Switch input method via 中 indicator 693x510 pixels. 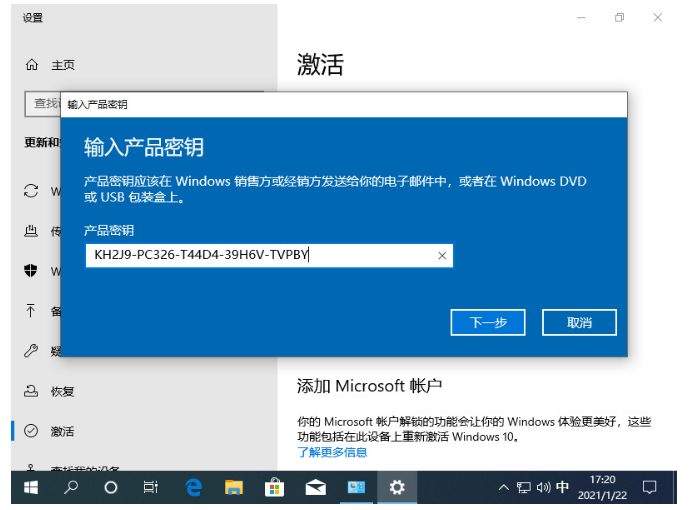[562, 487]
